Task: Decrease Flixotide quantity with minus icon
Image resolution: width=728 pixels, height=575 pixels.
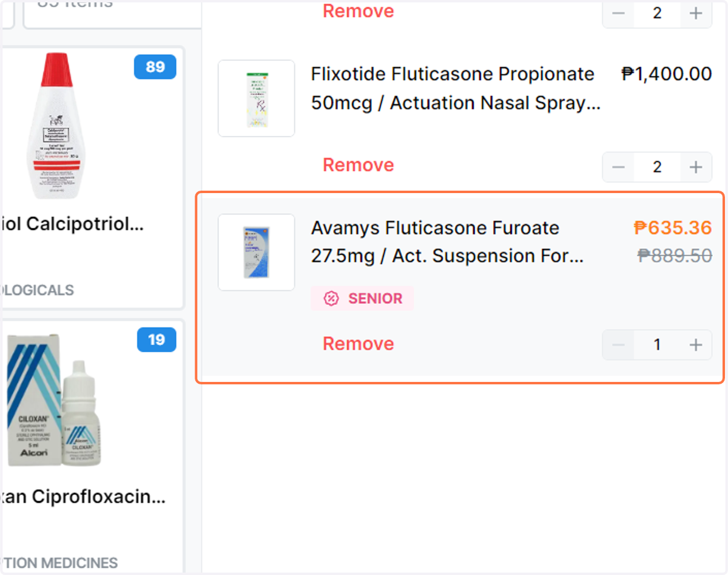Action: [618, 167]
